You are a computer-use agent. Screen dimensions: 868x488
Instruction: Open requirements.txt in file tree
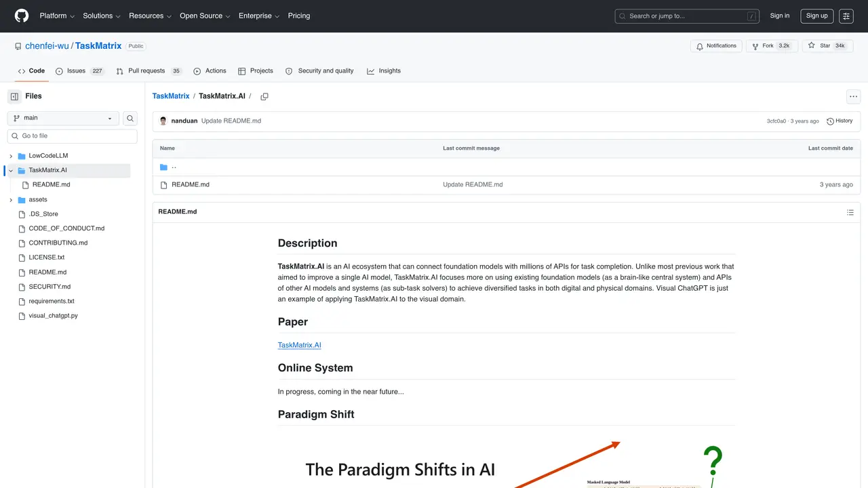[x=52, y=301]
